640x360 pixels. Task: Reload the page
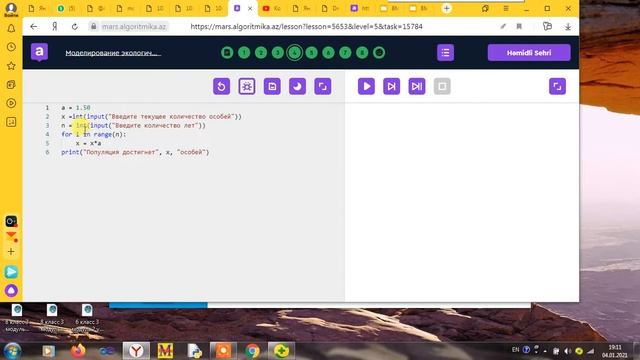pos(74,27)
